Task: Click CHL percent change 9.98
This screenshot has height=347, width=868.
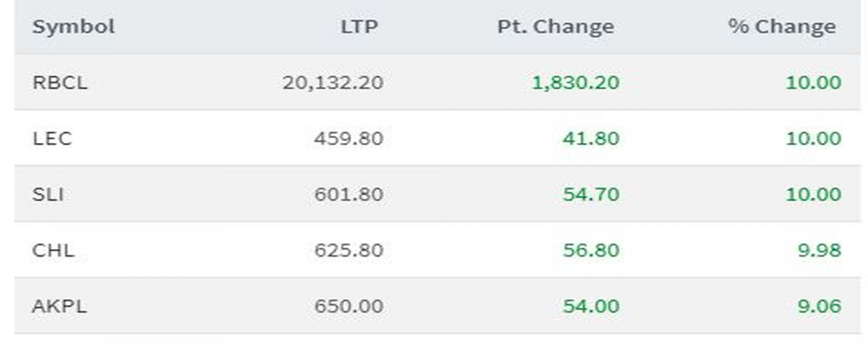Action: tap(819, 250)
